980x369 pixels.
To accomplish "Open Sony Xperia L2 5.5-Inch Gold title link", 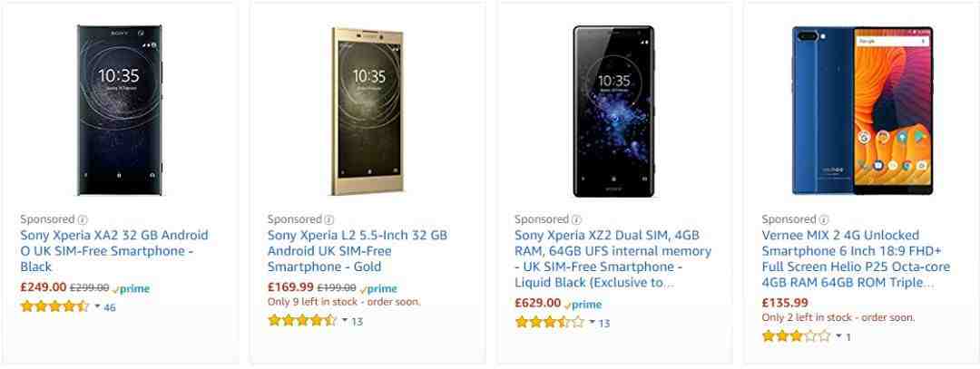I will click(357, 251).
